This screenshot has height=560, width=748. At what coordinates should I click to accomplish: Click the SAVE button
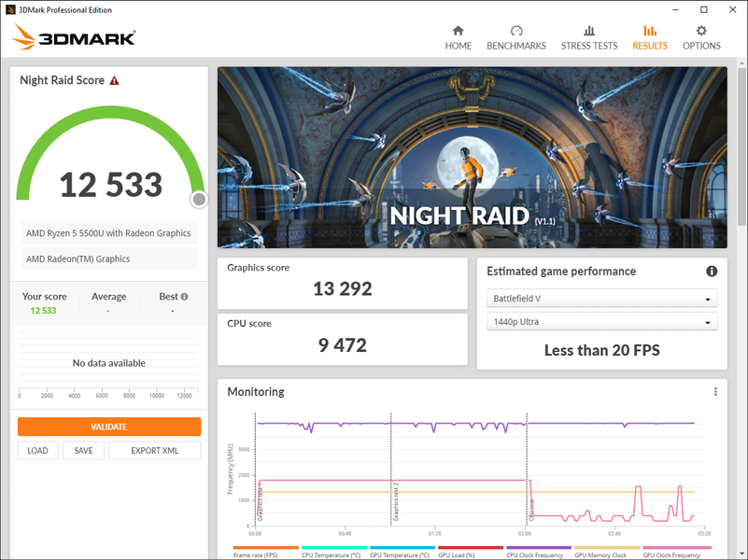click(x=83, y=451)
